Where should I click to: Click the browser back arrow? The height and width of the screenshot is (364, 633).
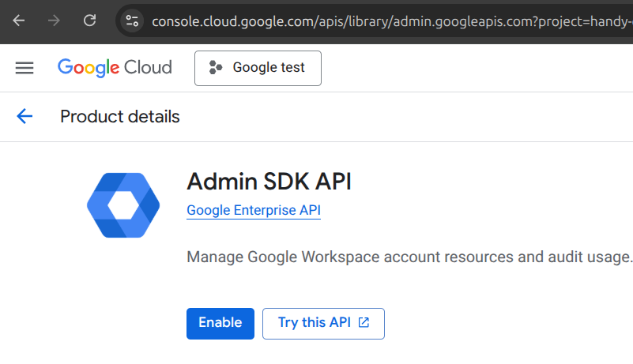pos(18,21)
